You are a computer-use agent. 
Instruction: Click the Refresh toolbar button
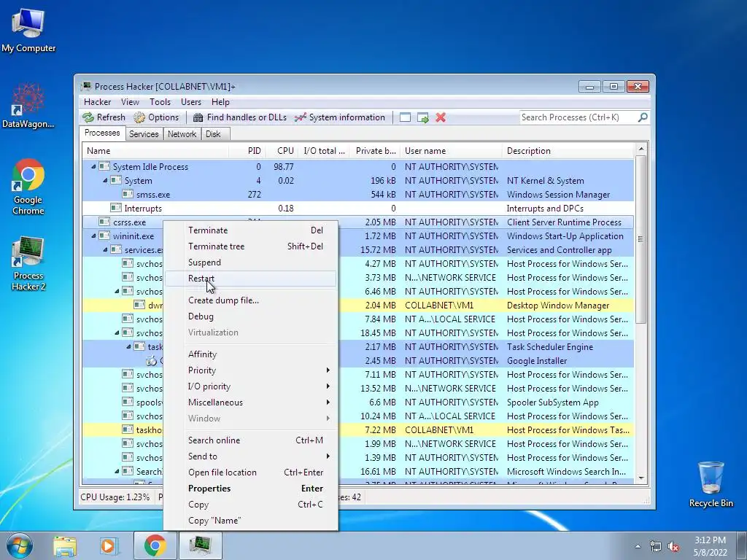pos(104,117)
